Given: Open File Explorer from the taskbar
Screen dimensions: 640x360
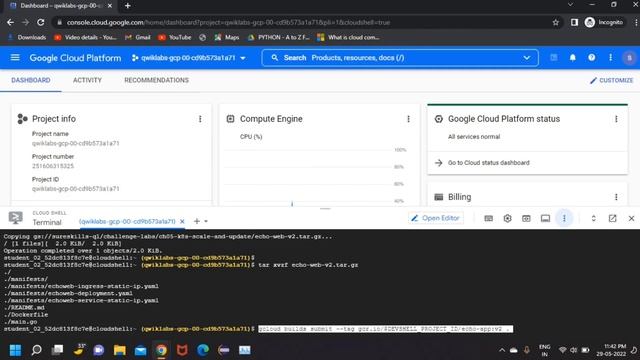Looking at the screenshot, I should click(119, 350).
